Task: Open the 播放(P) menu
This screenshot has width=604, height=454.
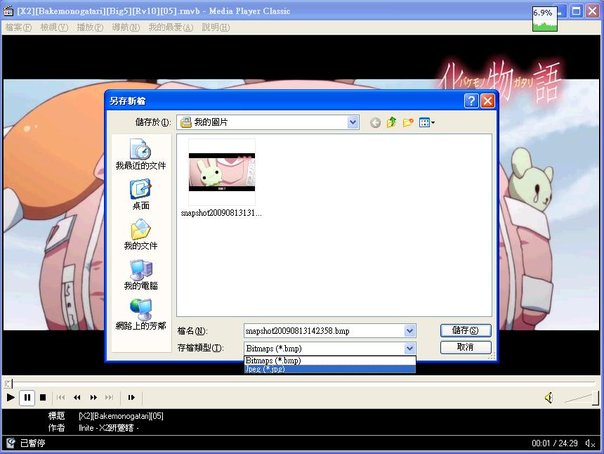Action: [90, 27]
